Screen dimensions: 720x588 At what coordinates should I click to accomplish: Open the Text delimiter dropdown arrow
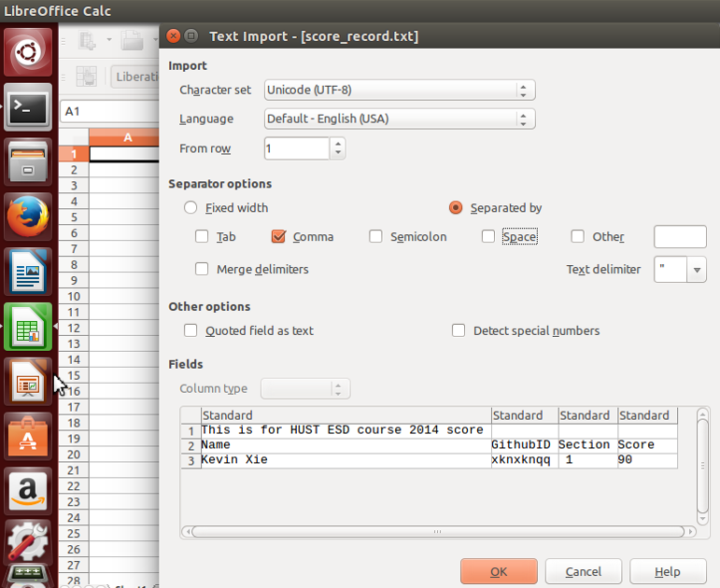coord(697,270)
